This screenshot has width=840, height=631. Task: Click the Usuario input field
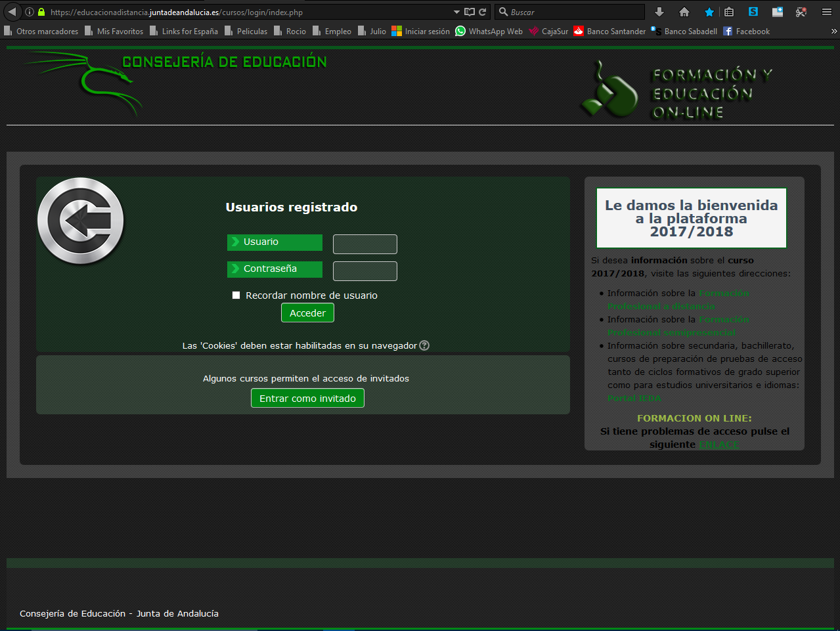click(365, 244)
